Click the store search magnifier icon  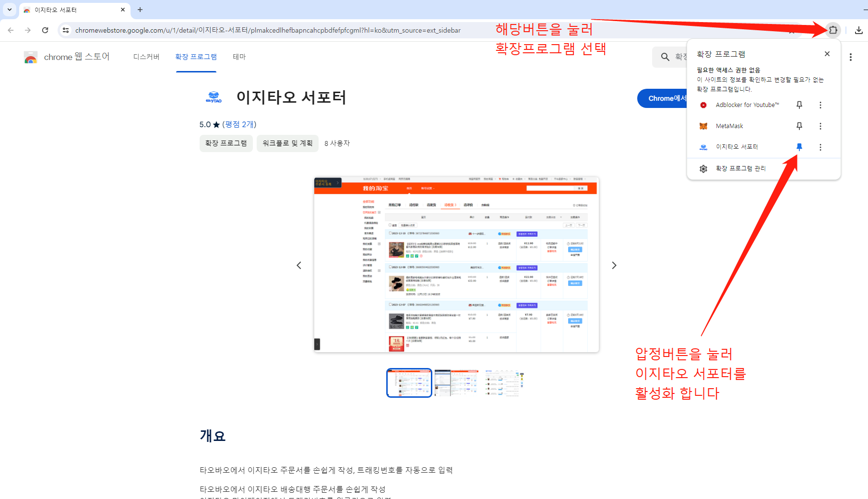pos(665,57)
